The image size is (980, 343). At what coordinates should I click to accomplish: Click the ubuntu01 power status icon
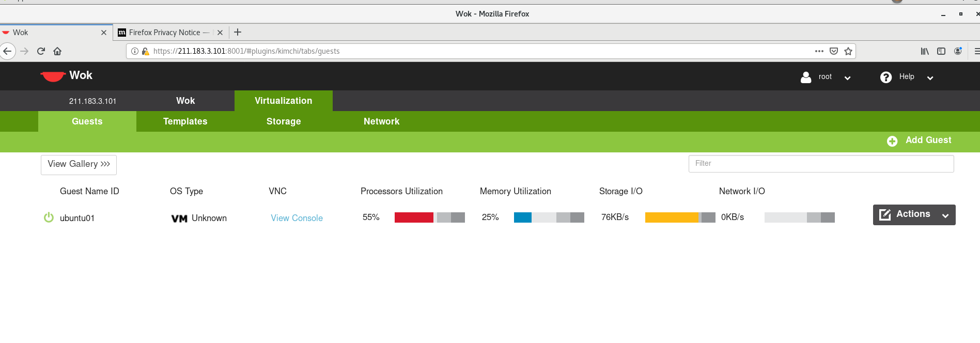pos(49,217)
